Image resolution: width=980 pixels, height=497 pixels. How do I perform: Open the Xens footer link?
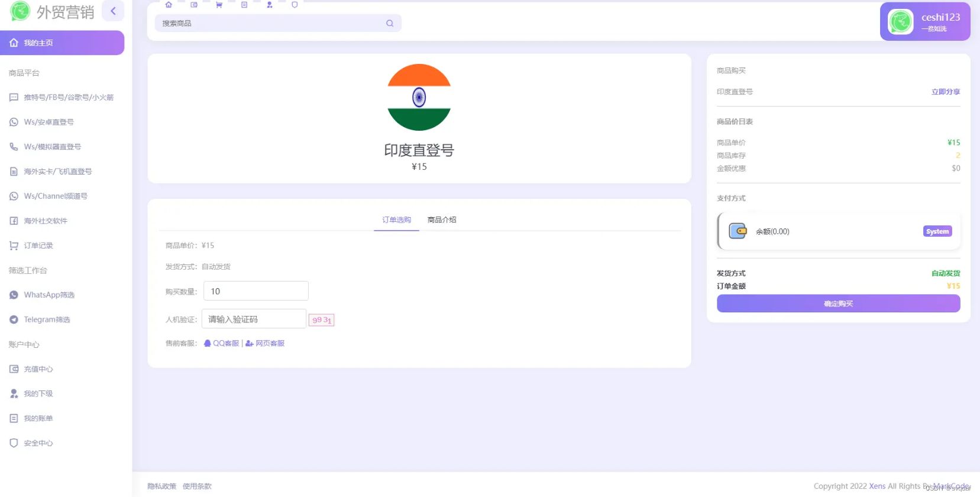tap(877, 486)
